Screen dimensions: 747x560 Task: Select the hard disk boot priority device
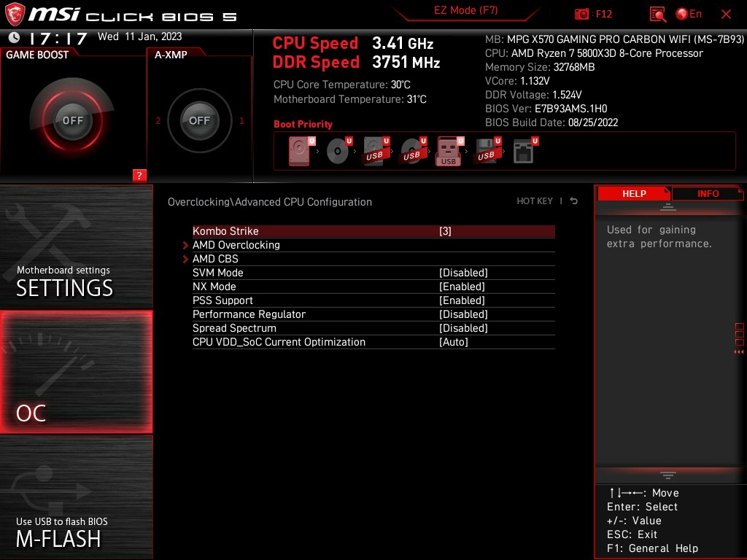point(300,151)
